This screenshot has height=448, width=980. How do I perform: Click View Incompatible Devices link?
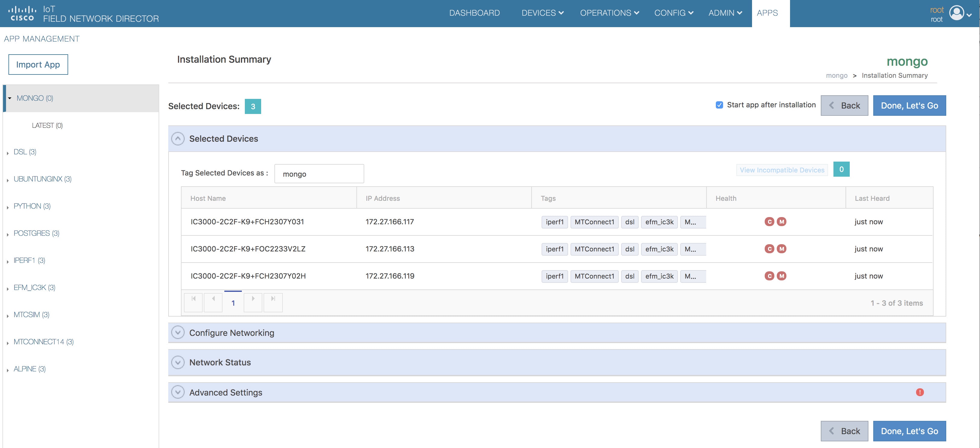coord(782,170)
